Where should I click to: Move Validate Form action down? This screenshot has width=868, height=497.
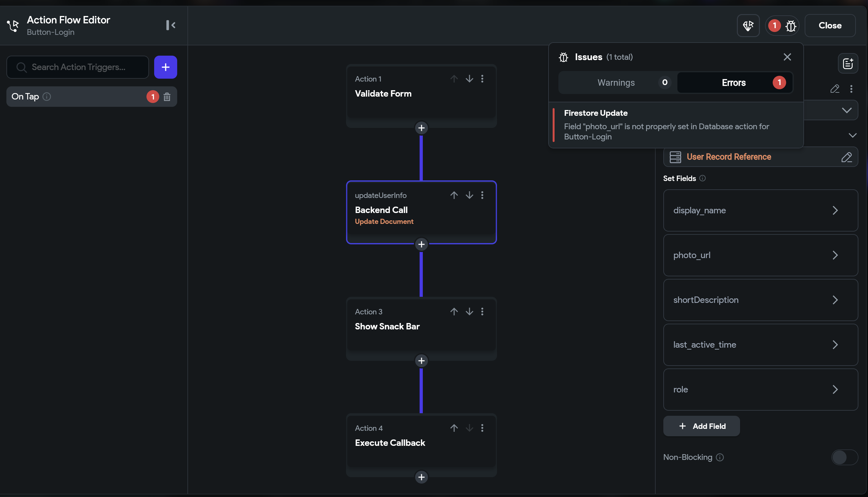point(469,79)
